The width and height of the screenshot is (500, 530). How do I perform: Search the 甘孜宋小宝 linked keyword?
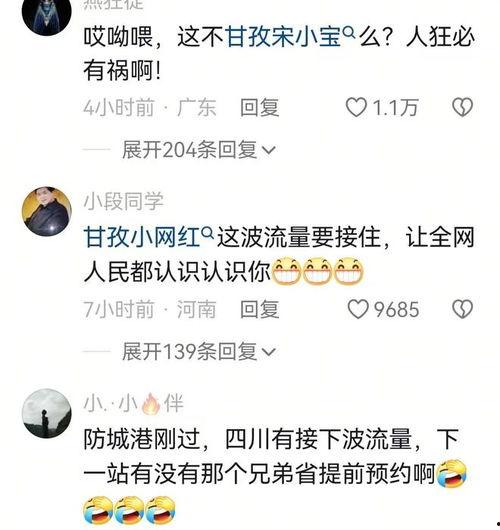[x=283, y=37]
